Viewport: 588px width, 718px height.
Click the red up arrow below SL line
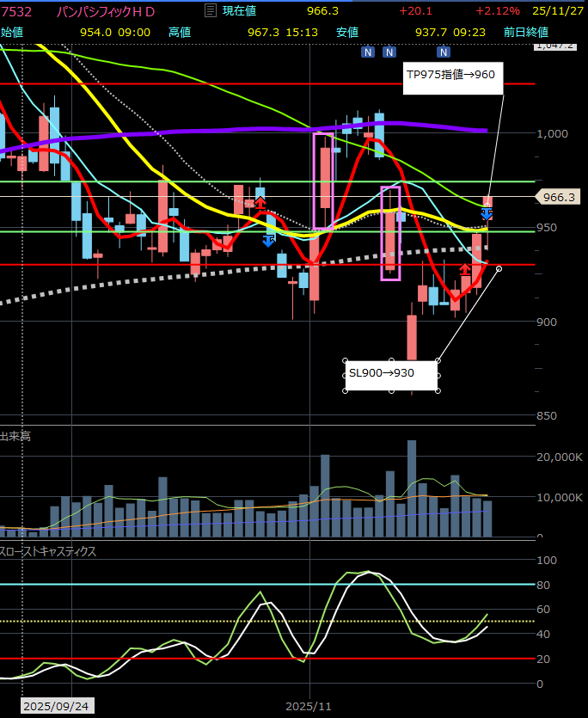click(465, 269)
